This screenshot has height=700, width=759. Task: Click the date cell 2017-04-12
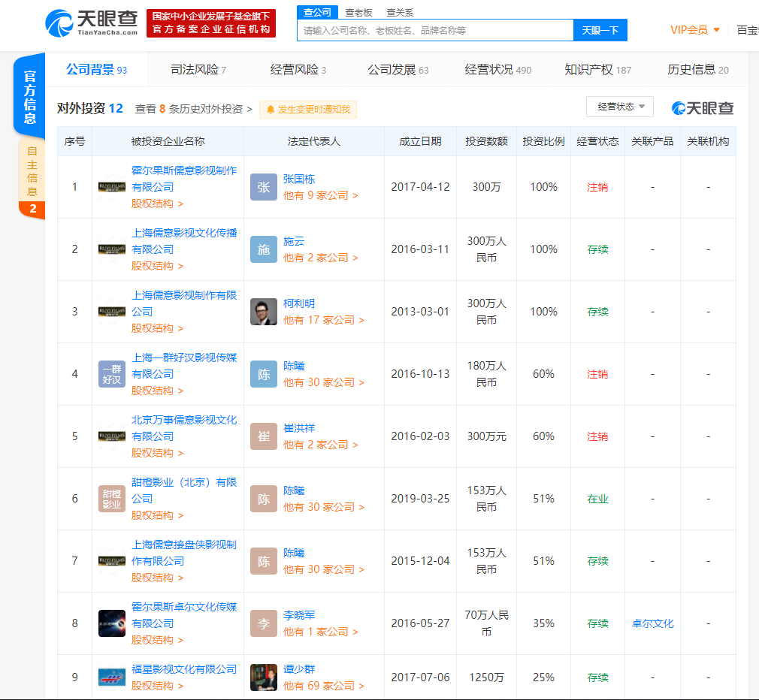[420, 187]
